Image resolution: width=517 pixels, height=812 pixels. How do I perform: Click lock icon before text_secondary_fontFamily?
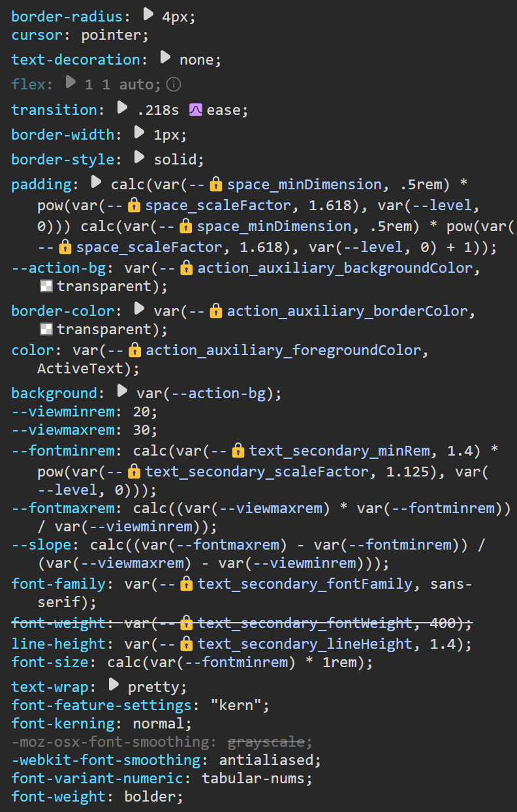[187, 584]
